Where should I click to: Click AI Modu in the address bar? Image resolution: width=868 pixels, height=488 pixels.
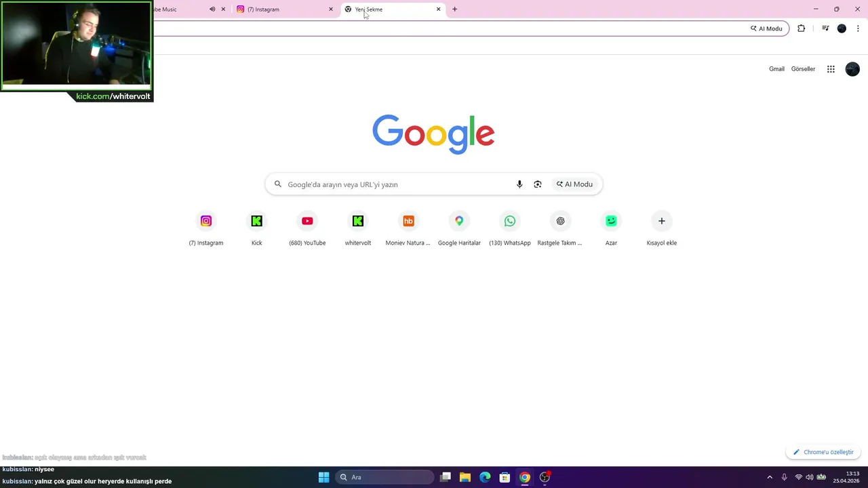click(x=766, y=28)
